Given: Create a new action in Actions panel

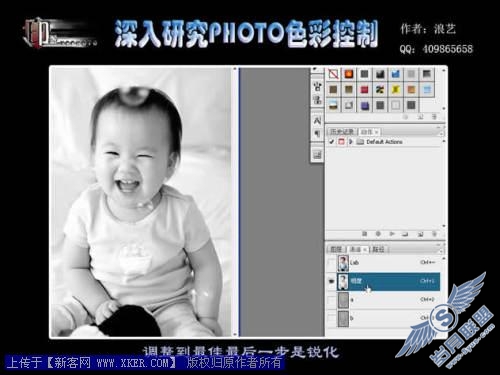Looking at the screenshot, I should pyautogui.click(x=420, y=234).
